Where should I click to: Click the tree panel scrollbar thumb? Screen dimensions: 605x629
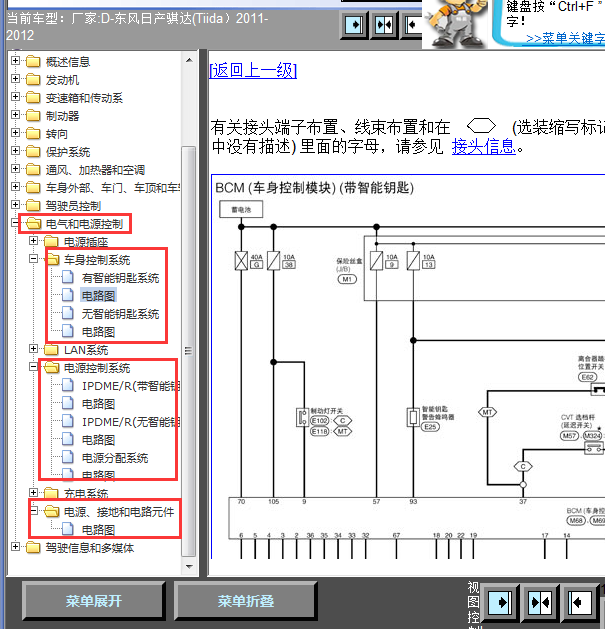point(189,351)
